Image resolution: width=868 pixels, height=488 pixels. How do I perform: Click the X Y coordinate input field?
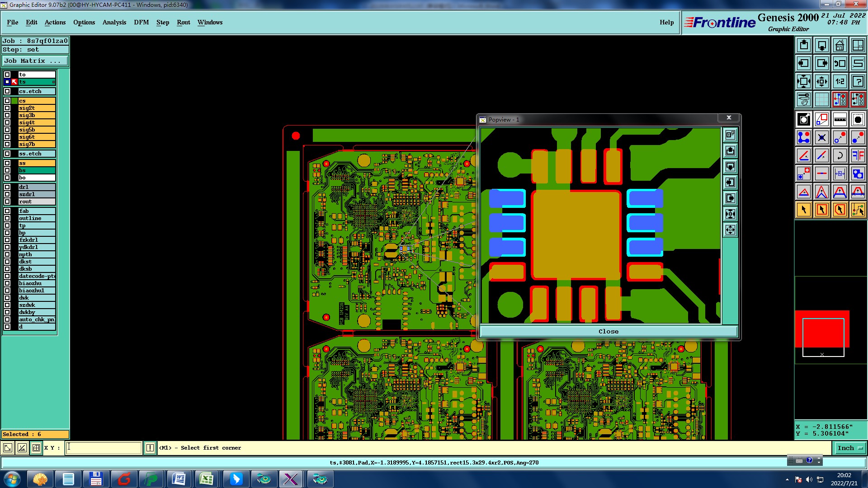tap(104, 448)
